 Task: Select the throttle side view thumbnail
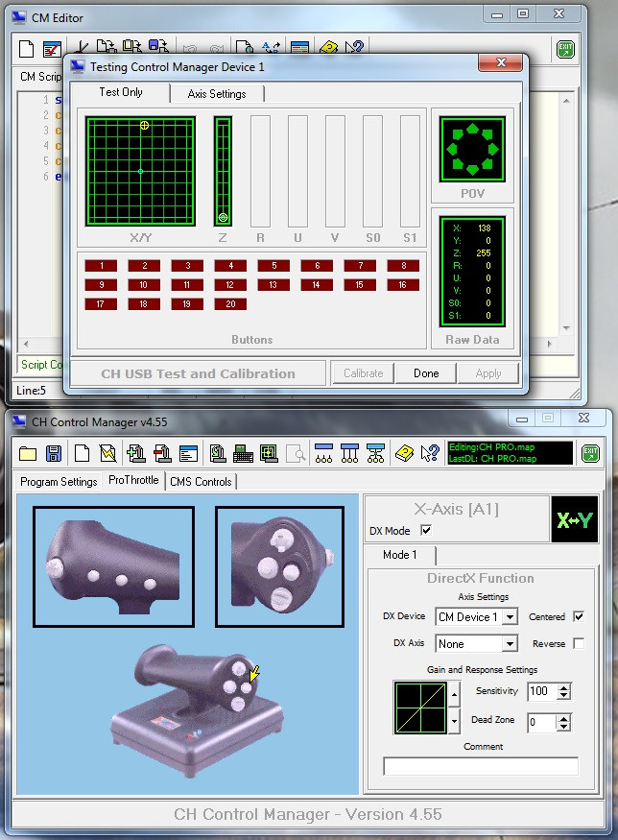pyautogui.click(x=113, y=566)
